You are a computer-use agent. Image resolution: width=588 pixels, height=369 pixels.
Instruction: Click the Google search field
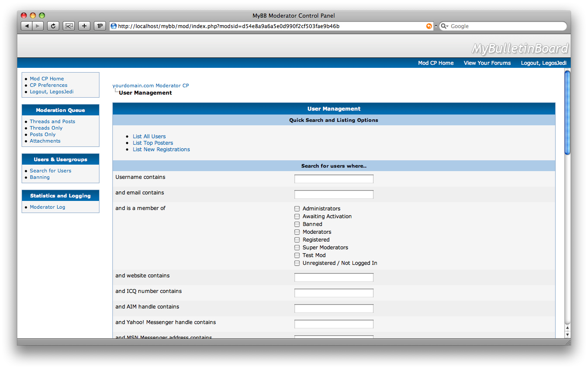tap(503, 26)
